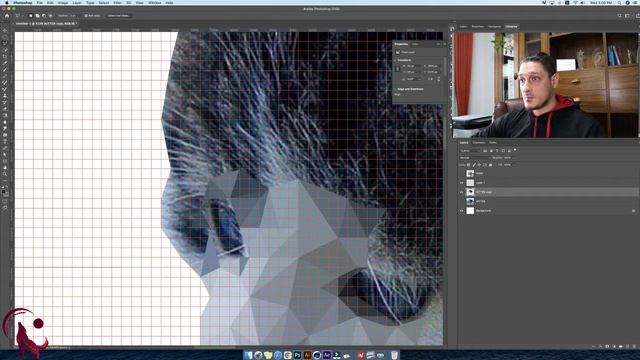
Task: Toggle the Anti-alias checkbox
Action: [86, 16]
